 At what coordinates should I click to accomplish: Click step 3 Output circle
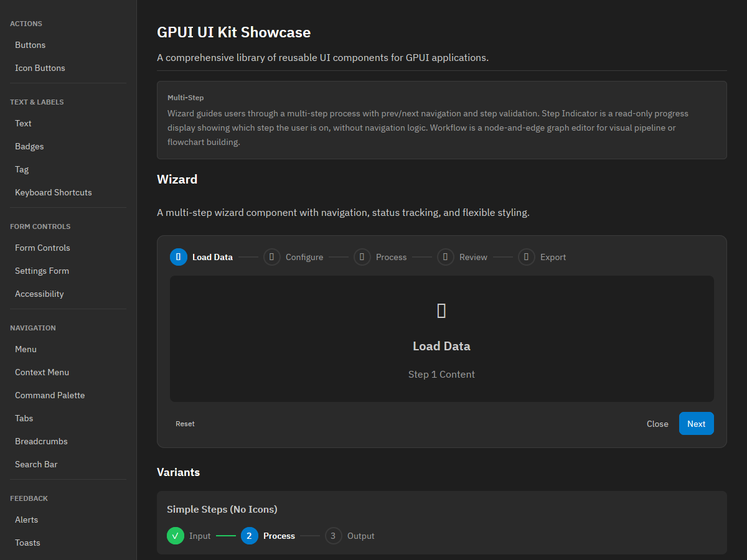pos(334,536)
